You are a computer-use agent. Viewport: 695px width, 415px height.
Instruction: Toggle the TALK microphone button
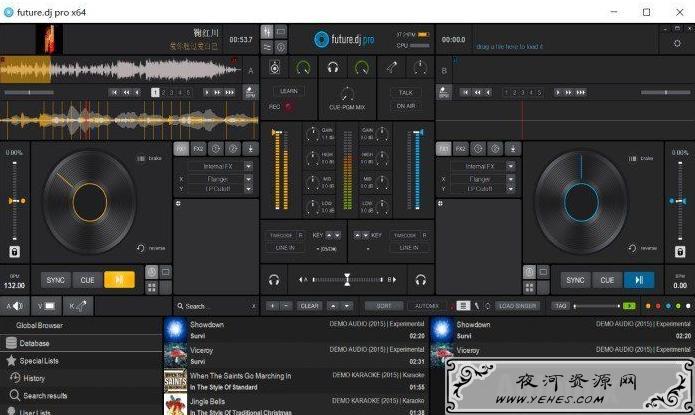pos(406,93)
